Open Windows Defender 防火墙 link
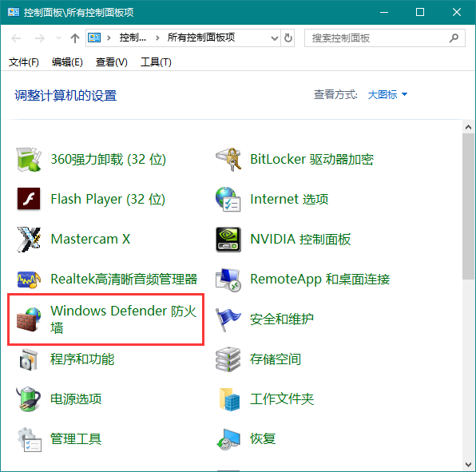Image resolution: width=476 pixels, height=472 pixels. 123,319
